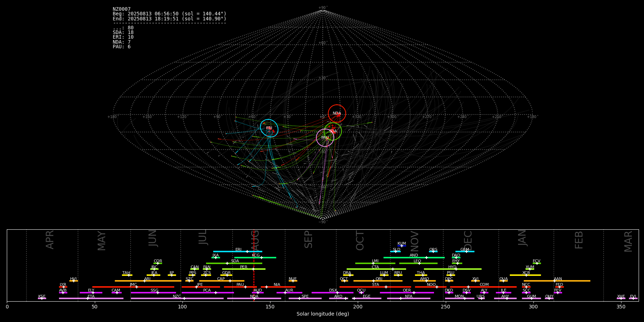Click the XHE shower label in timeline

621,297
